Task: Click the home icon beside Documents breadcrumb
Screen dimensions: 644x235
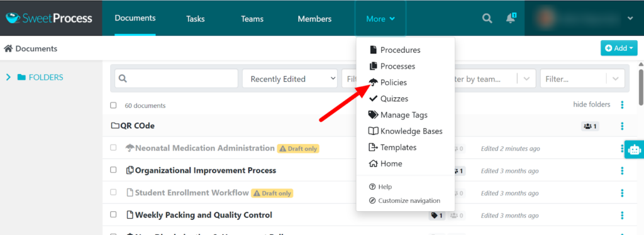Action: click(x=8, y=48)
